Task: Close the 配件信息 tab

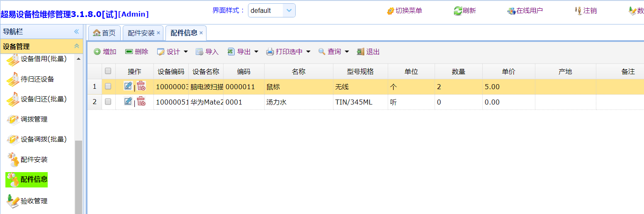Action: click(201, 33)
